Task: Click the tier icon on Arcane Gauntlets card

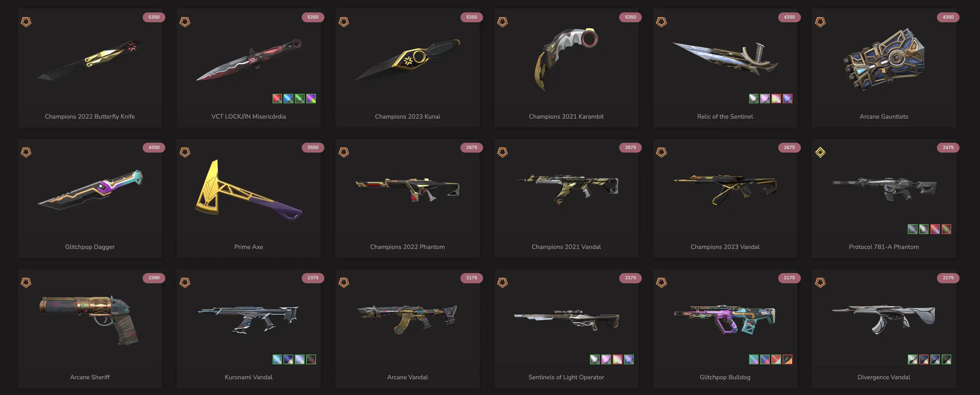Action: (820, 22)
